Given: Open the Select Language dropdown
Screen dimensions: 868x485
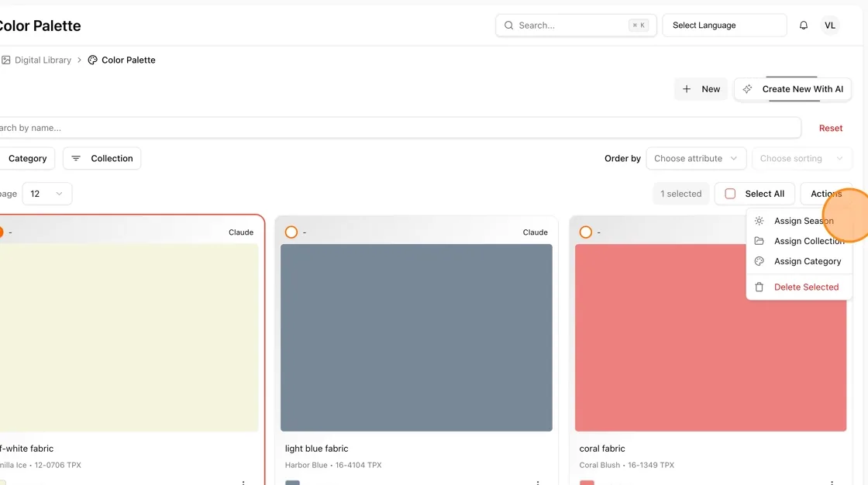Looking at the screenshot, I should coord(724,26).
